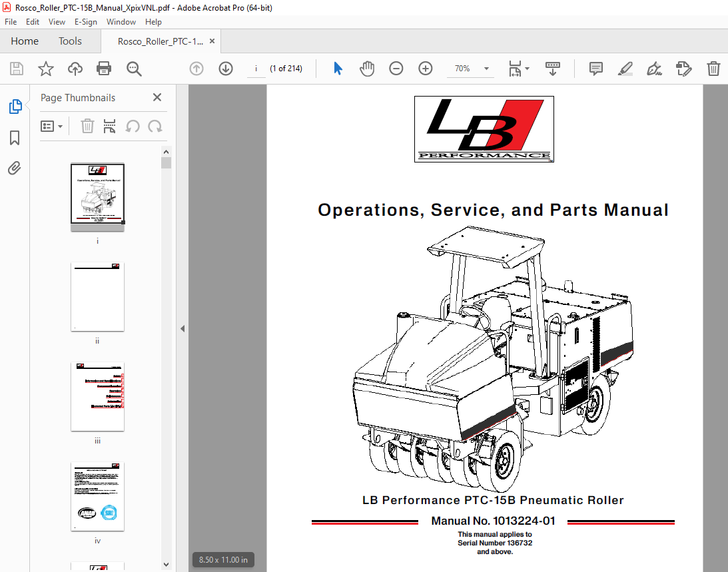Image resolution: width=728 pixels, height=572 pixels.
Task: Click the Manual No. 1013224-01 text
Action: coord(493,521)
